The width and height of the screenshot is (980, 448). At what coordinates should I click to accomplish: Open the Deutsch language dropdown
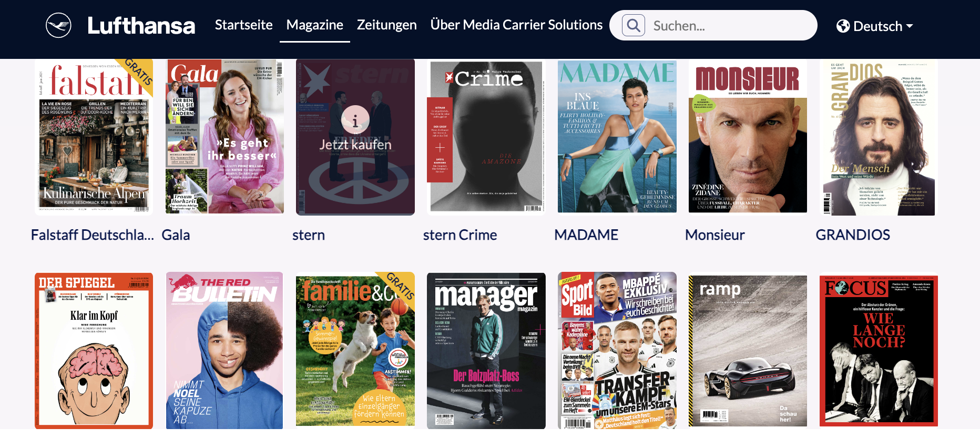click(x=875, y=26)
